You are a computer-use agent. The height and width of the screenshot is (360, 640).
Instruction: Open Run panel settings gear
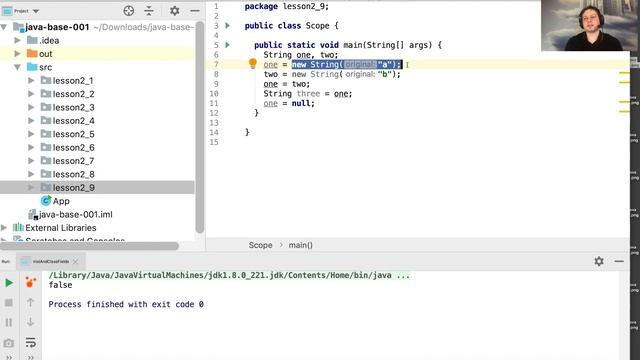599,261
